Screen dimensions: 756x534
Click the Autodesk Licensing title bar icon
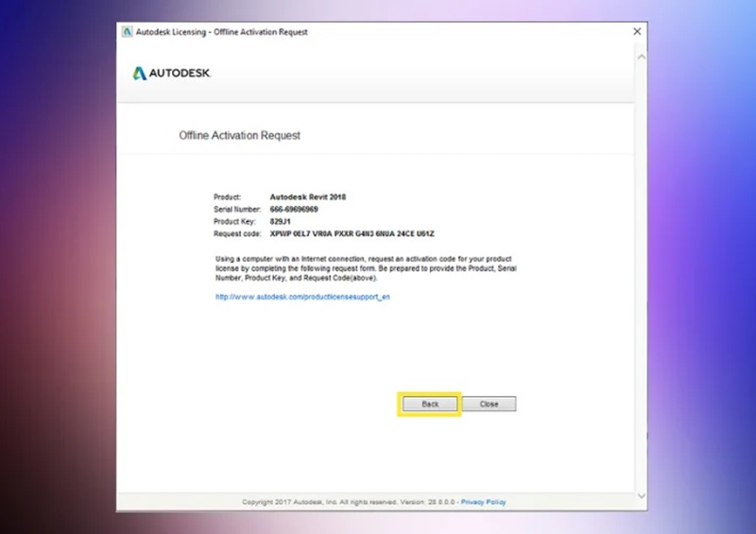pyautogui.click(x=126, y=32)
